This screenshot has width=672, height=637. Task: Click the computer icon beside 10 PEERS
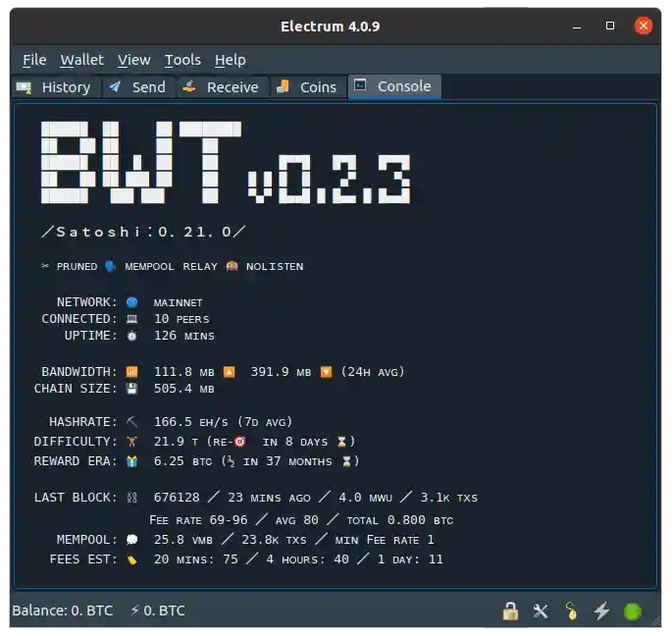click(x=132, y=319)
